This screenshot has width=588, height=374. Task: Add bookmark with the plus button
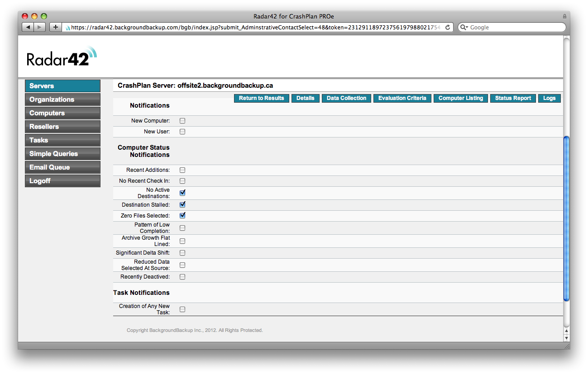[55, 27]
